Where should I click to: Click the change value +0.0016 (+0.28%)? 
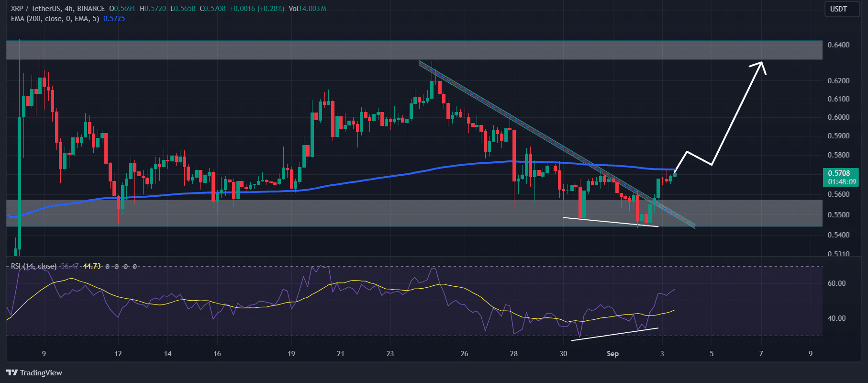click(257, 9)
